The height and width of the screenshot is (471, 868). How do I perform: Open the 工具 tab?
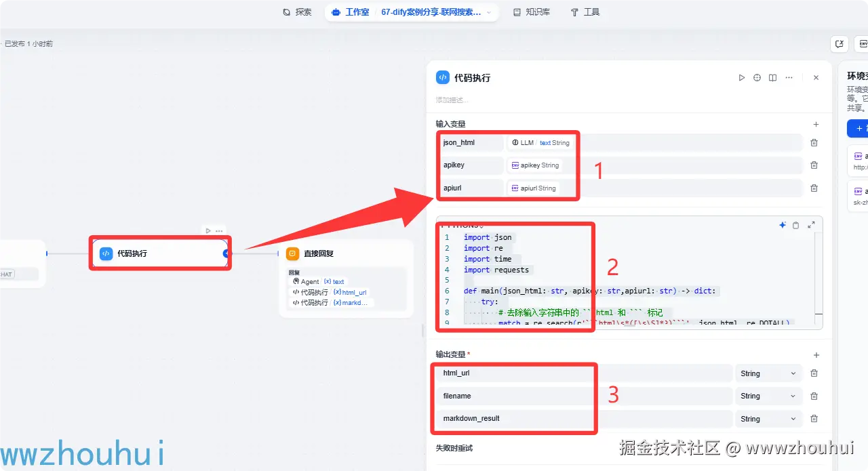pyautogui.click(x=585, y=12)
